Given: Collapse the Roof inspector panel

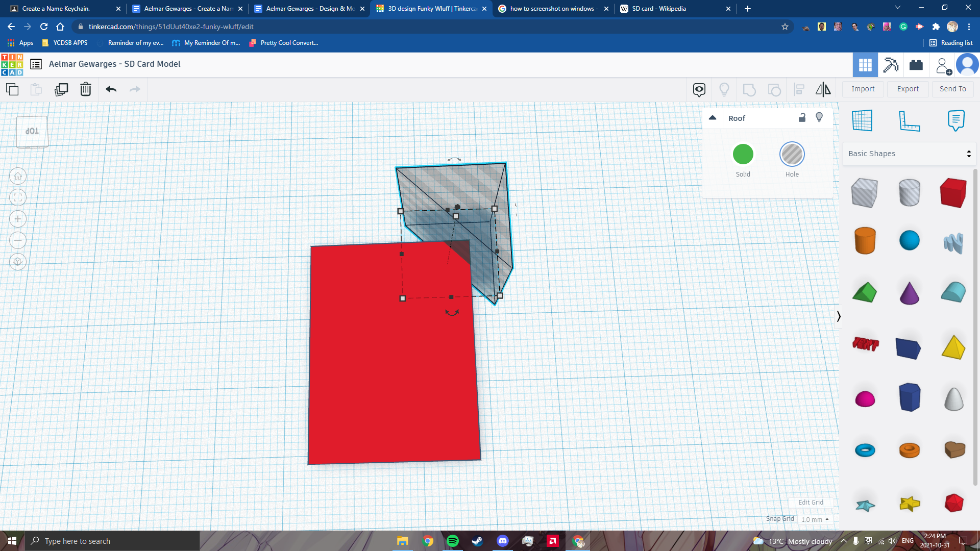Looking at the screenshot, I should (712, 117).
